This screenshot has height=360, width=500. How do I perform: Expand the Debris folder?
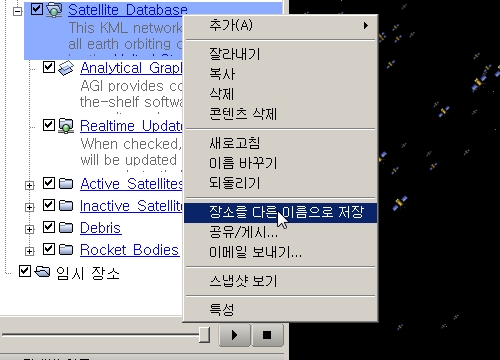pos(30,229)
